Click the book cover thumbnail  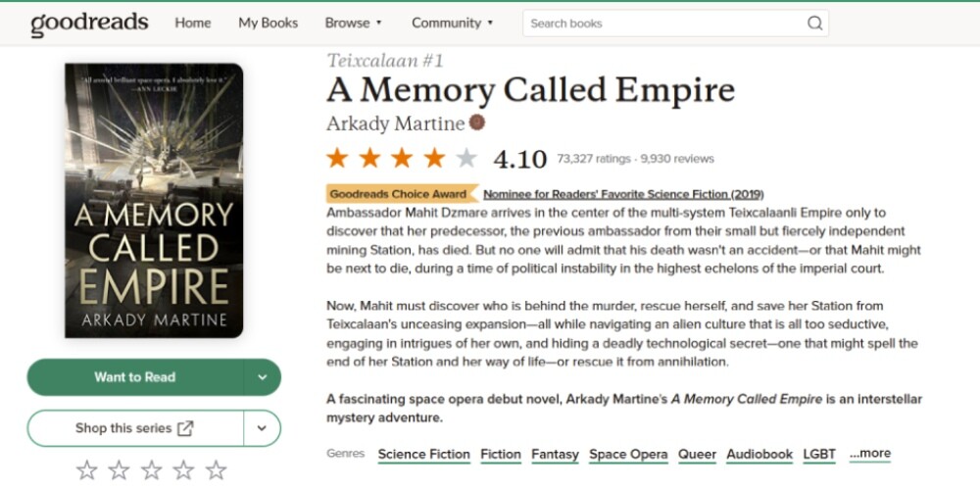click(154, 200)
